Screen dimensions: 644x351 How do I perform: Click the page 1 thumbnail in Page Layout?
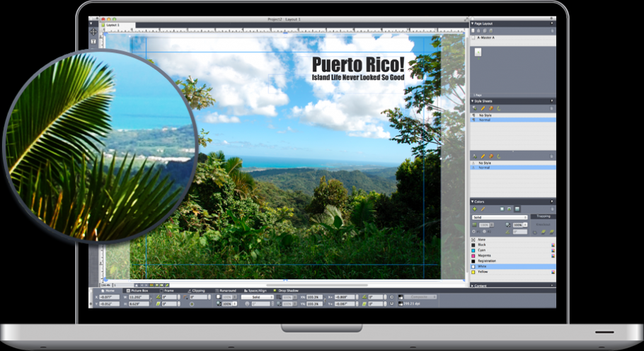pos(478,52)
